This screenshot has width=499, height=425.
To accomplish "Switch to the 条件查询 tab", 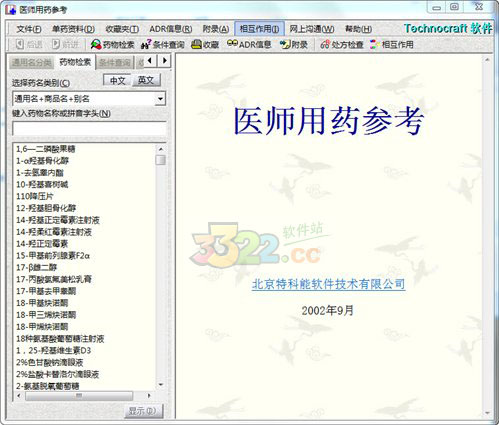I will coord(115,63).
